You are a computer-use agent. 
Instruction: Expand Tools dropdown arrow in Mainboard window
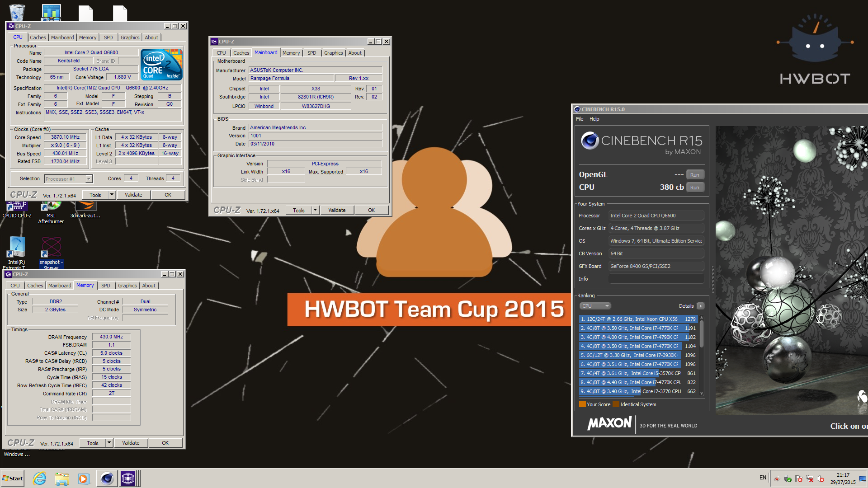(x=315, y=210)
